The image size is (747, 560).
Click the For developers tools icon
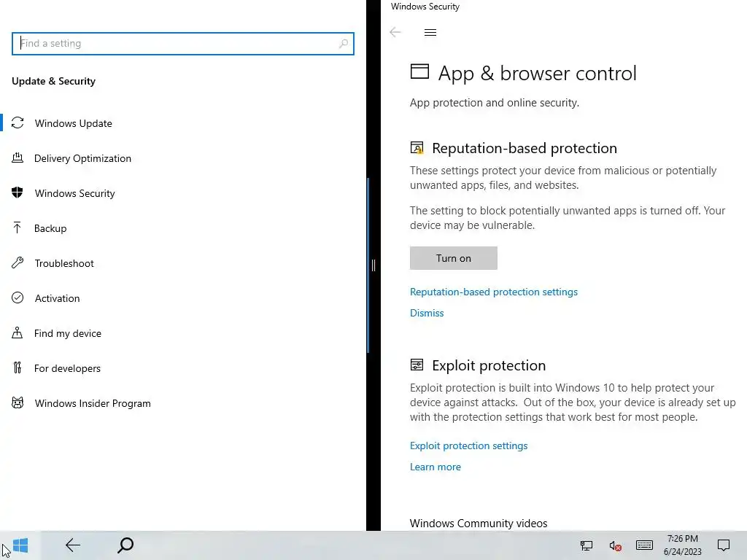coord(18,367)
